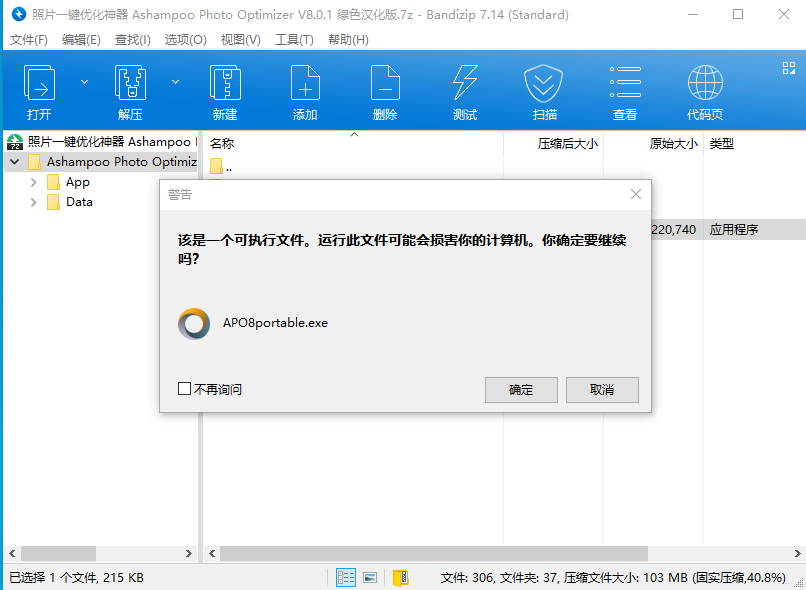Open the 选项(O) menu

[186, 40]
